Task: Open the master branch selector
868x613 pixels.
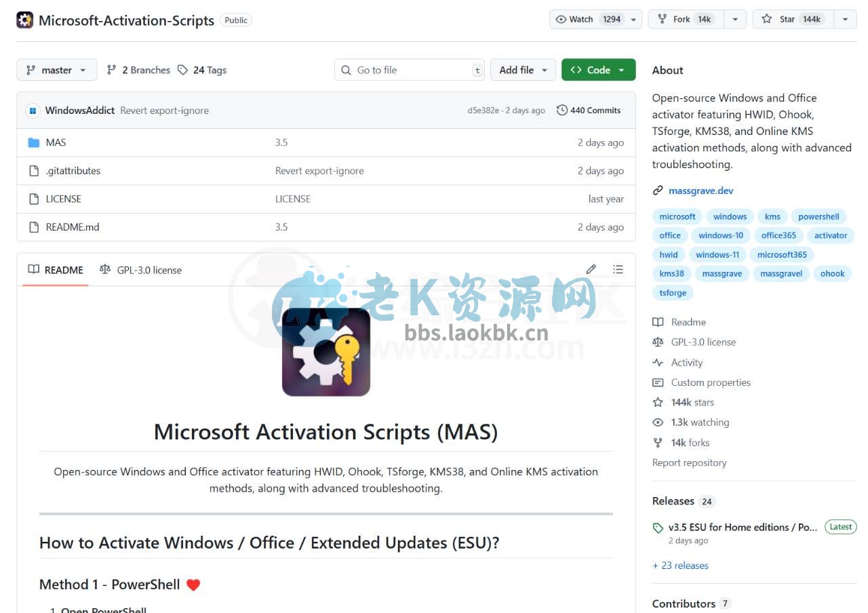Action: [x=57, y=70]
